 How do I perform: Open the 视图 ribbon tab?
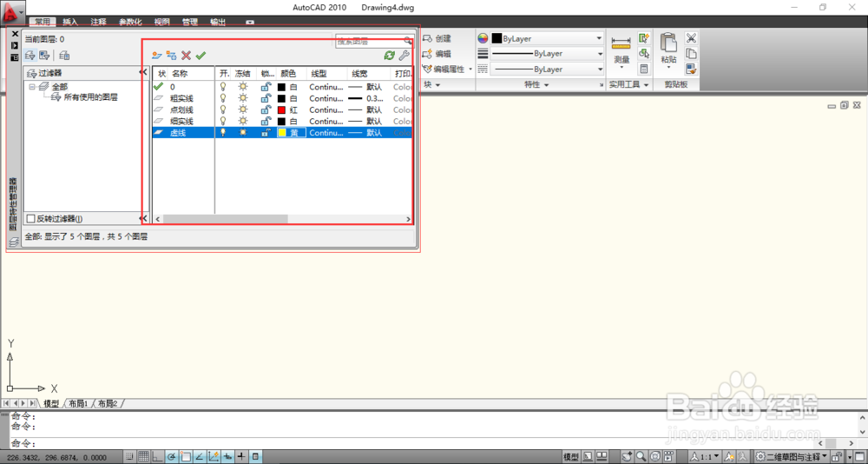161,23
